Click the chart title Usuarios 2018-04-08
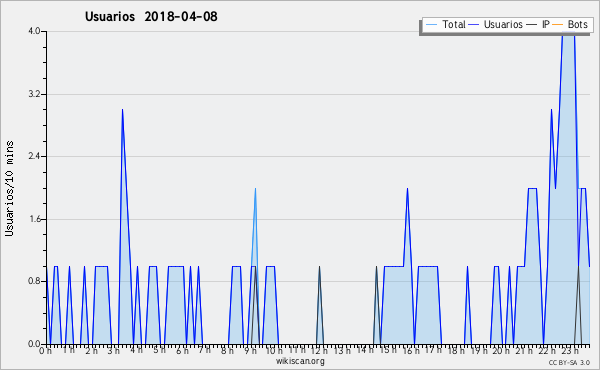 pyautogui.click(x=151, y=16)
